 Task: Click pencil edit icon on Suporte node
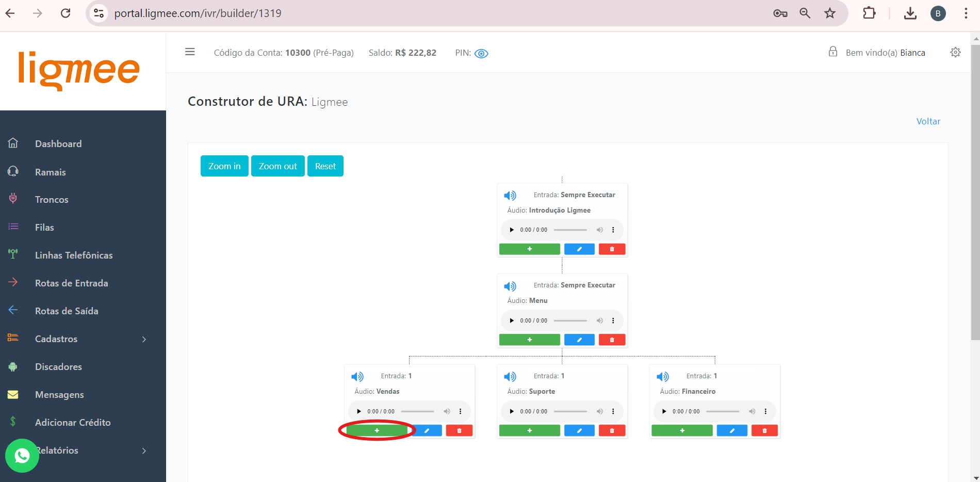(579, 430)
